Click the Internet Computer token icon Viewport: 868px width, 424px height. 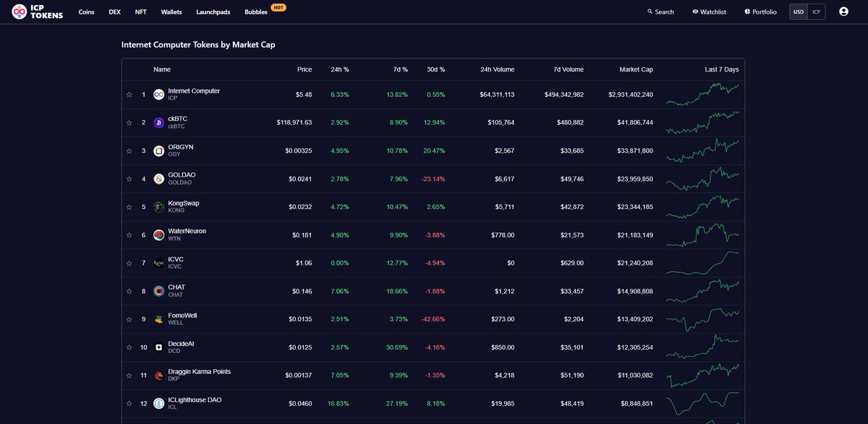tap(159, 94)
